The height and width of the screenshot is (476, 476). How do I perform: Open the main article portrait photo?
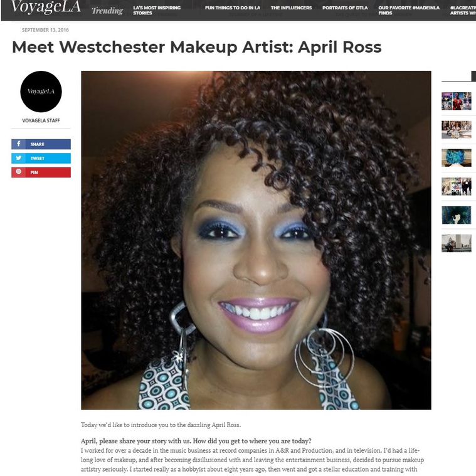coord(256,240)
